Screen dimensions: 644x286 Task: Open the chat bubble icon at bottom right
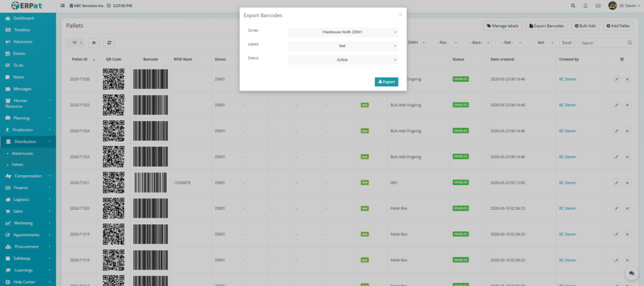(x=630, y=273)
